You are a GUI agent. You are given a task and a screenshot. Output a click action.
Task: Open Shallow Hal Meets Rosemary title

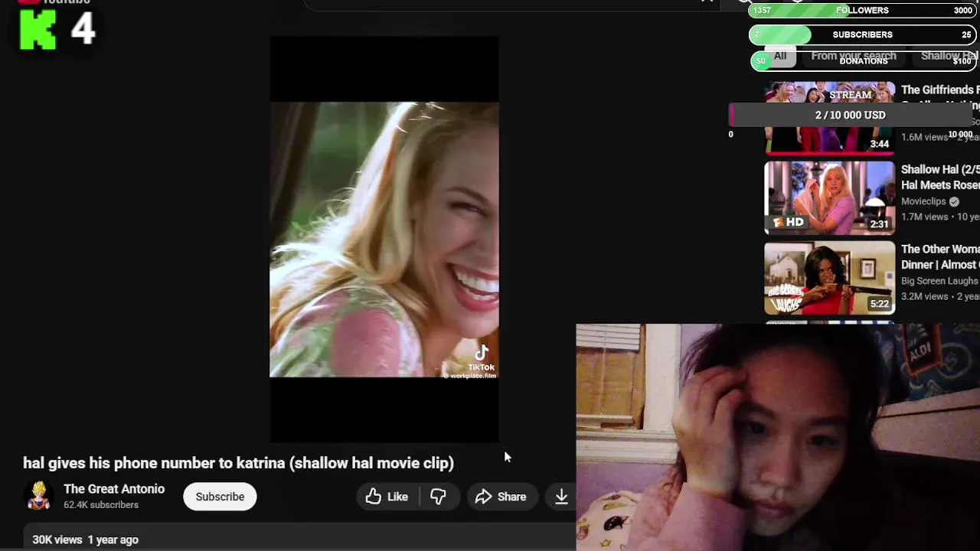click(940, 178)
